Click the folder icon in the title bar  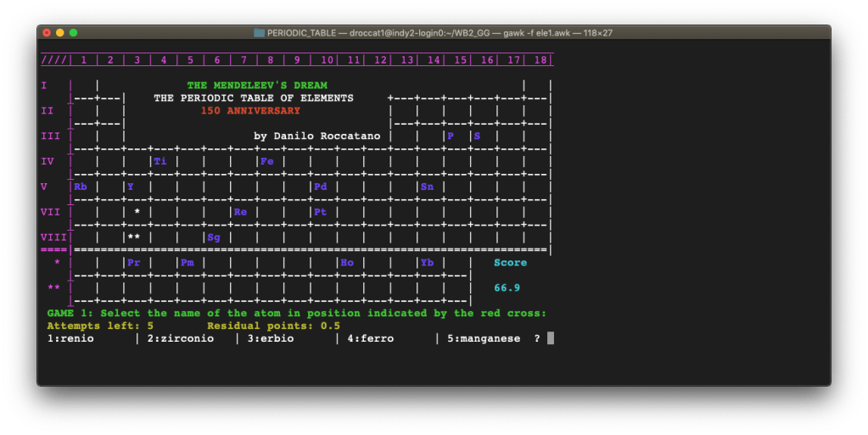pyautogui.click(x=260, y=33)
